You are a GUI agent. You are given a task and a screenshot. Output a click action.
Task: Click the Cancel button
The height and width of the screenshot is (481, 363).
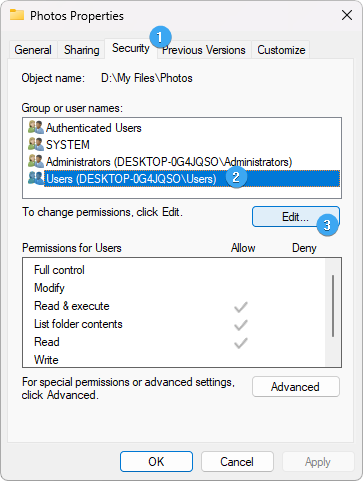(237, 462)
